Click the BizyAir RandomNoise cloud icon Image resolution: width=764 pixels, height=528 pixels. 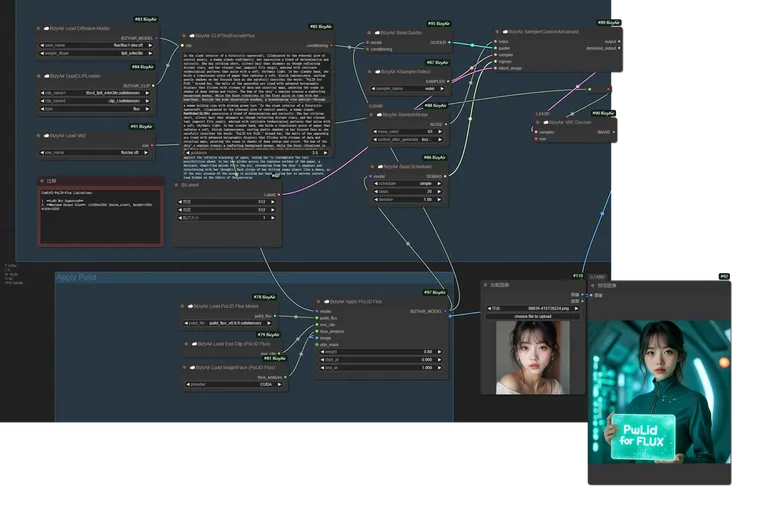point(380,114)
